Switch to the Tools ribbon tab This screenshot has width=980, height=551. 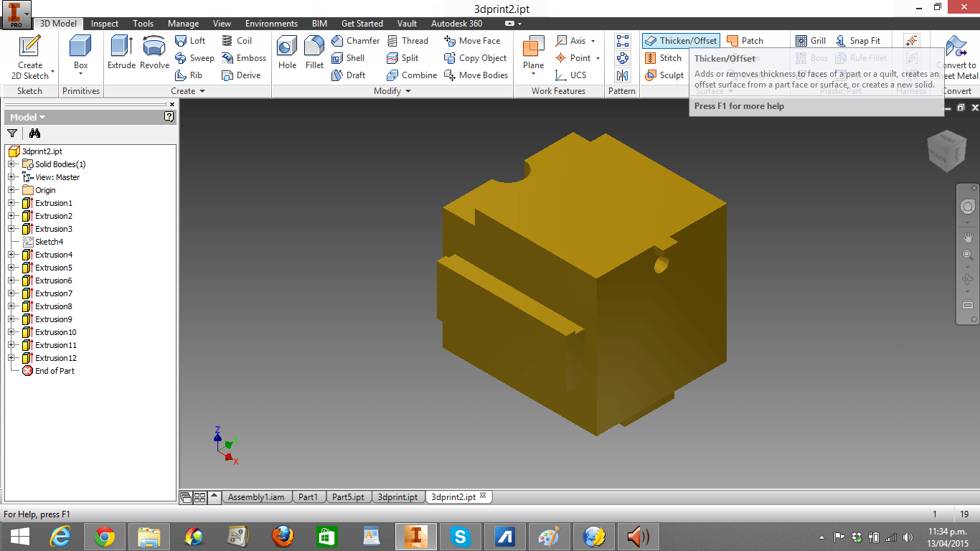point(143,24)
